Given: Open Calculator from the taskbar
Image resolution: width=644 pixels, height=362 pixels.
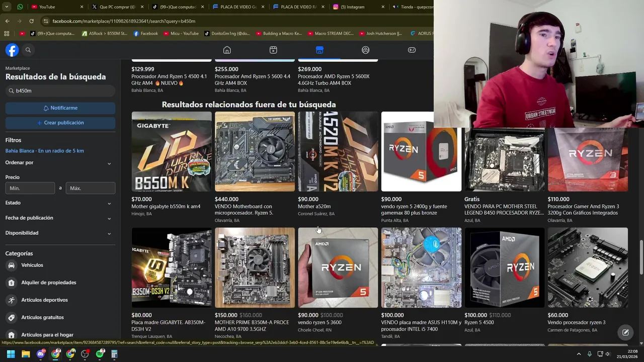Looking at the screenshot, I should click(x=114, y=354).
